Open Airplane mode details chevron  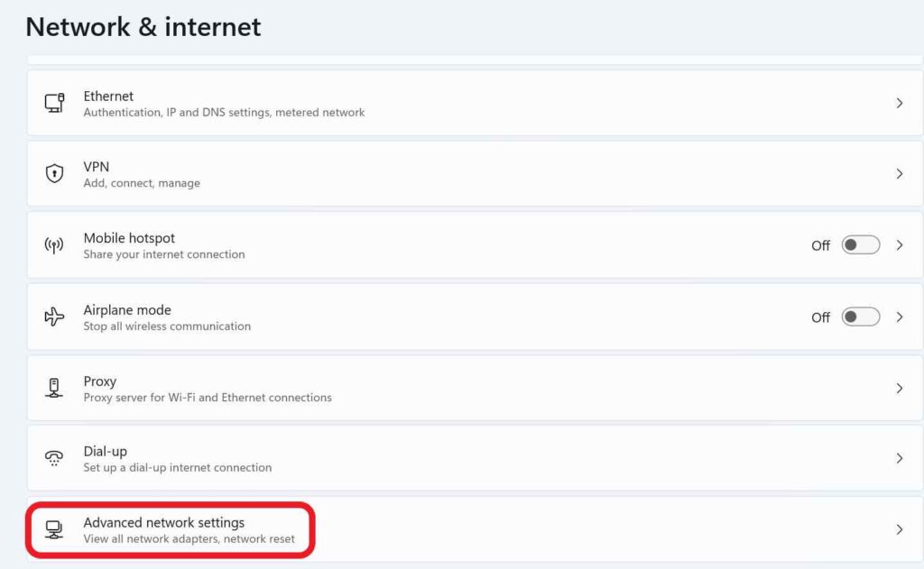click(x=900, y=317)
